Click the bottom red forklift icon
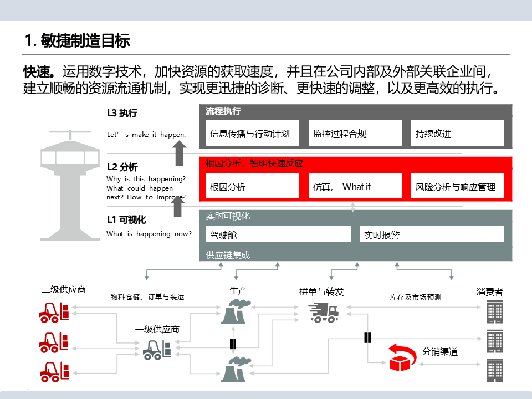Screen dimensions: 532x399 pyautogui.click(x=54, y=372)
